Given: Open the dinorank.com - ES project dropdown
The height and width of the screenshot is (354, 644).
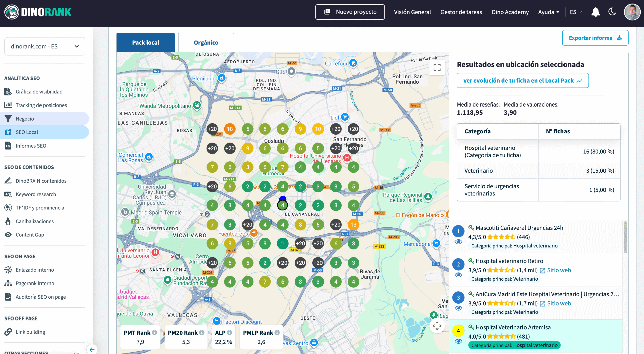Looking at the screenshot, I should [x=45, y=46].
